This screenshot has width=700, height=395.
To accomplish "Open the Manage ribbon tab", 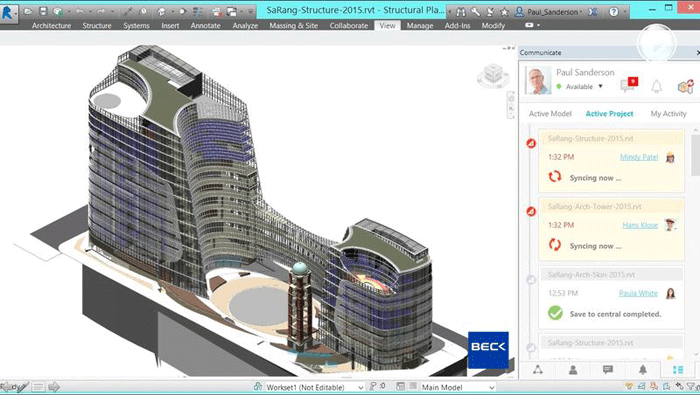I will pyautogui.click(x=420, y=25).
